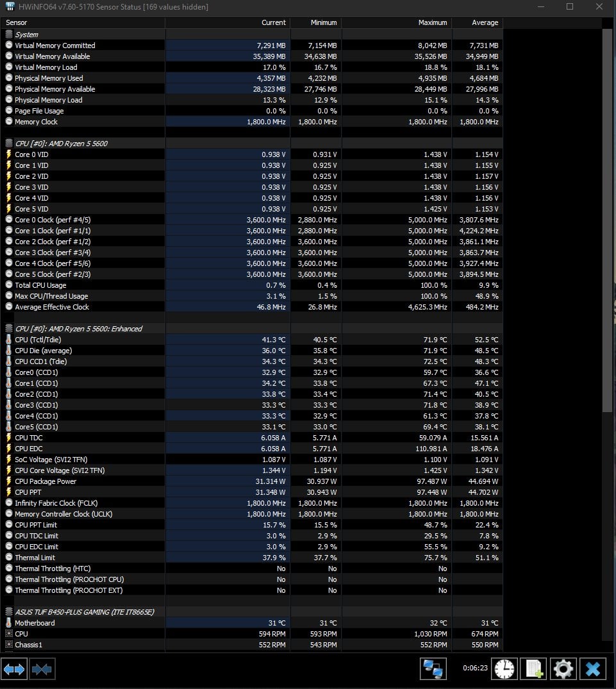
Task: Select the Memory Controller Clock (UCLK) row
Action: (x=252, y=513)
